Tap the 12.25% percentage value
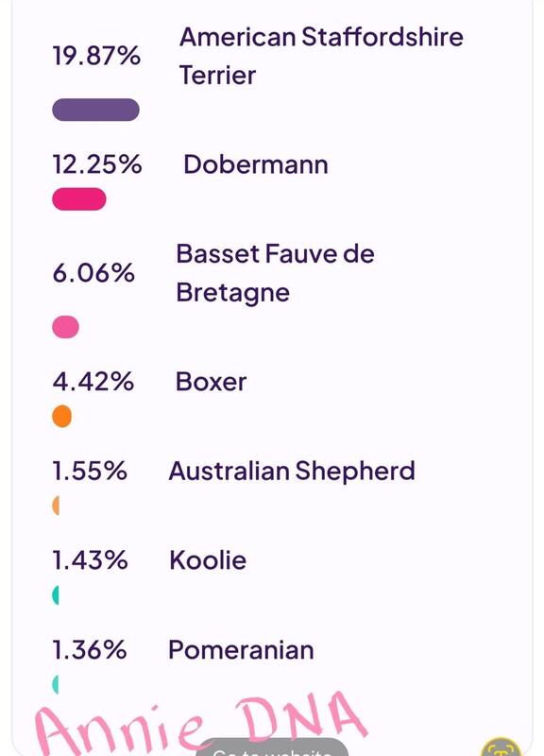The width and height of the screenshot is (544, 756). 97,164
